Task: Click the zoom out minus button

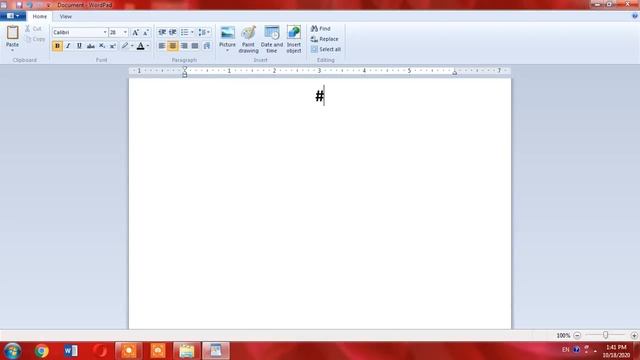Action: (x=577, y=335)
